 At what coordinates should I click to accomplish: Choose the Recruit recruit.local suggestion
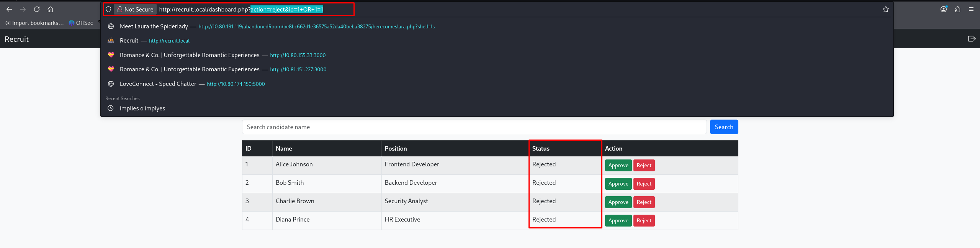129,41
